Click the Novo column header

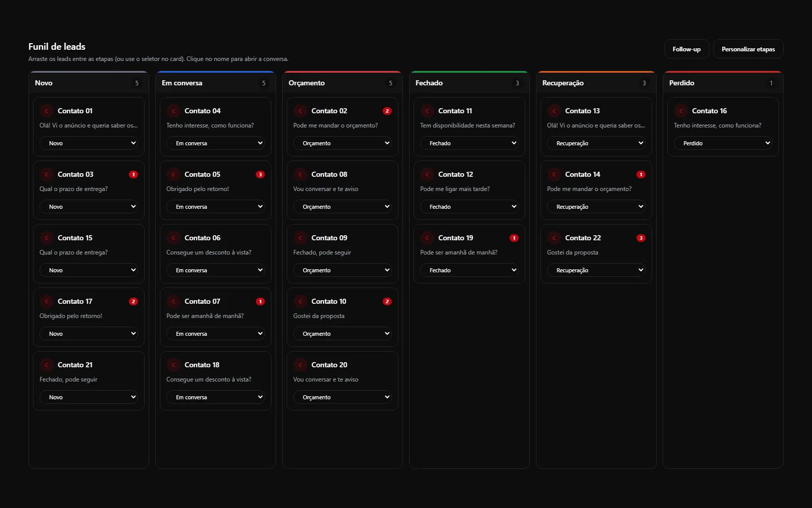point(89,83)
